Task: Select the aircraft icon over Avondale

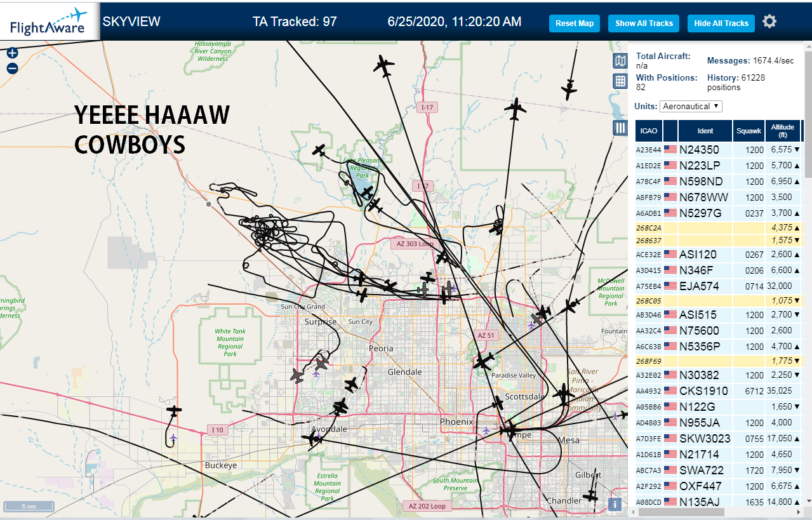Action: pos(312,437)
